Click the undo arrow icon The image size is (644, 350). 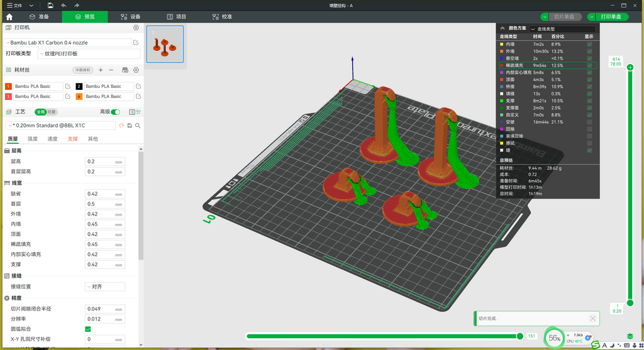[x=64, y=5]
